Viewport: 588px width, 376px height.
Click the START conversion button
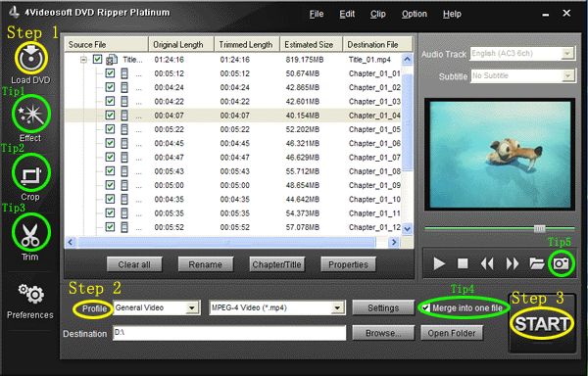point(542,323)
